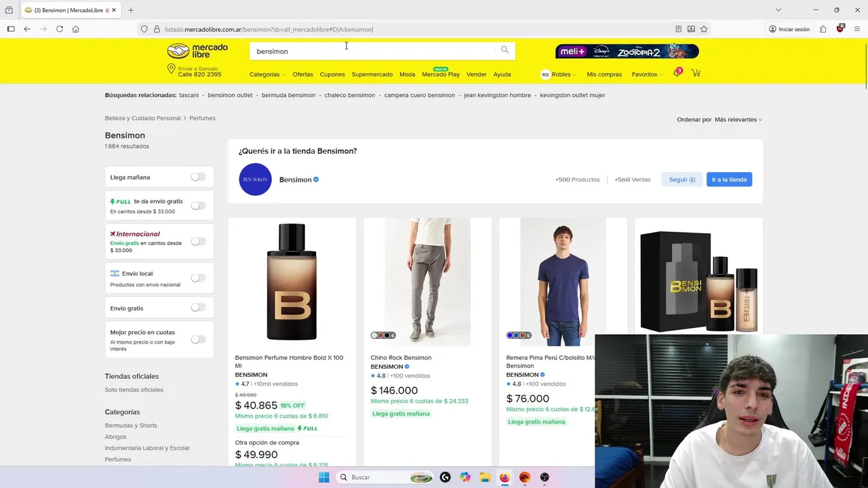The width and height of the screenshot is (868, 488).
Task: Click the MercadoLibre logo
Action: click(x=197, y=51)
